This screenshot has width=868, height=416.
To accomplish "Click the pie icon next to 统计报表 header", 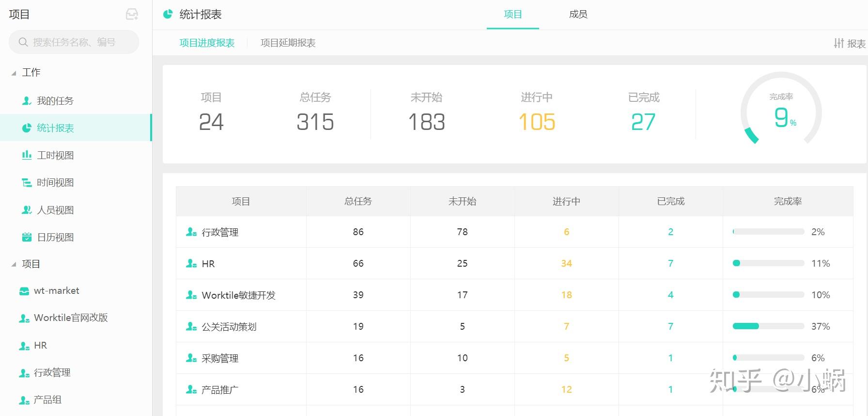I will pos(168,14).
